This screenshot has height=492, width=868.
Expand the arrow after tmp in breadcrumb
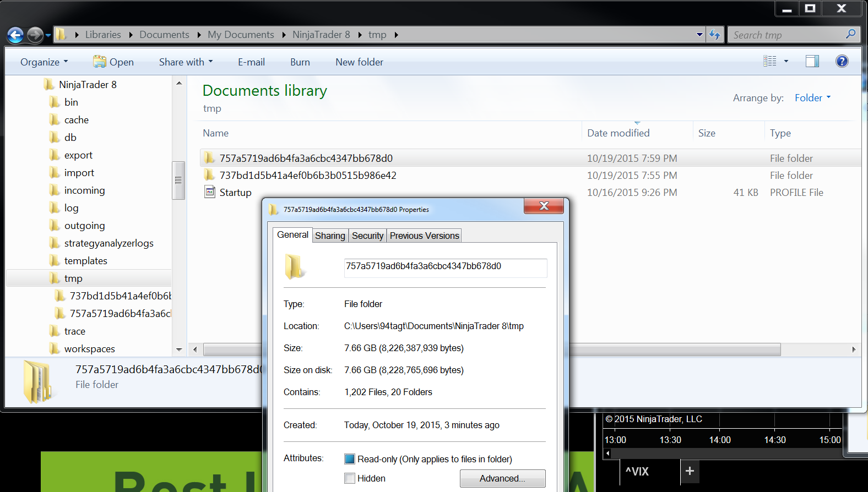click(396, 35)
